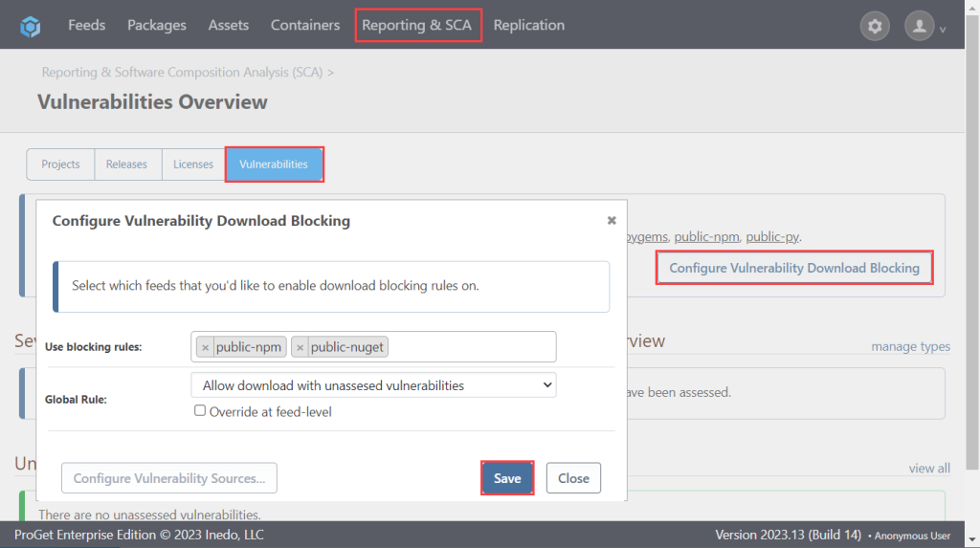980x548 pixels.
Task: Click the ProGet logo icon
Action: pos(31,26)
